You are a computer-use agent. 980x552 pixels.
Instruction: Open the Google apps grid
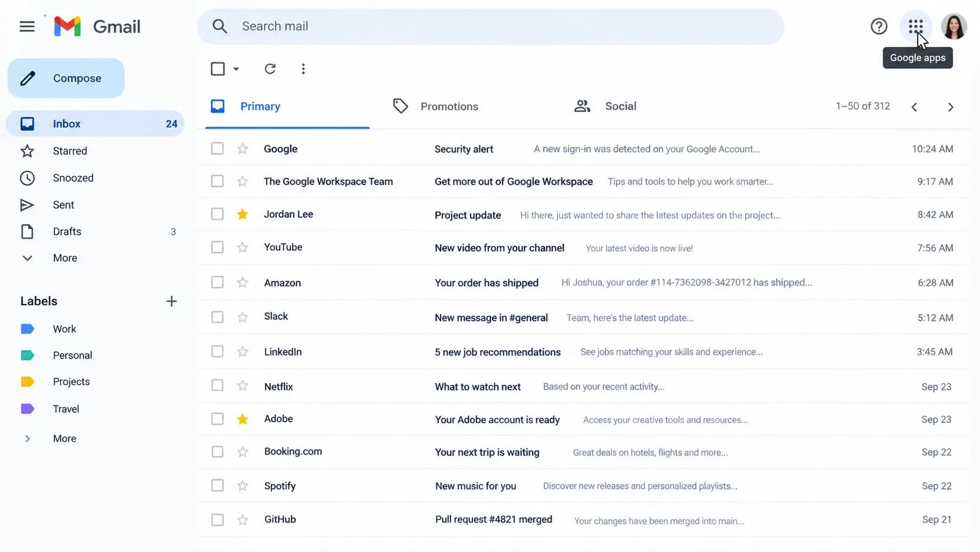pyautogui.click(x=916, y=26)
